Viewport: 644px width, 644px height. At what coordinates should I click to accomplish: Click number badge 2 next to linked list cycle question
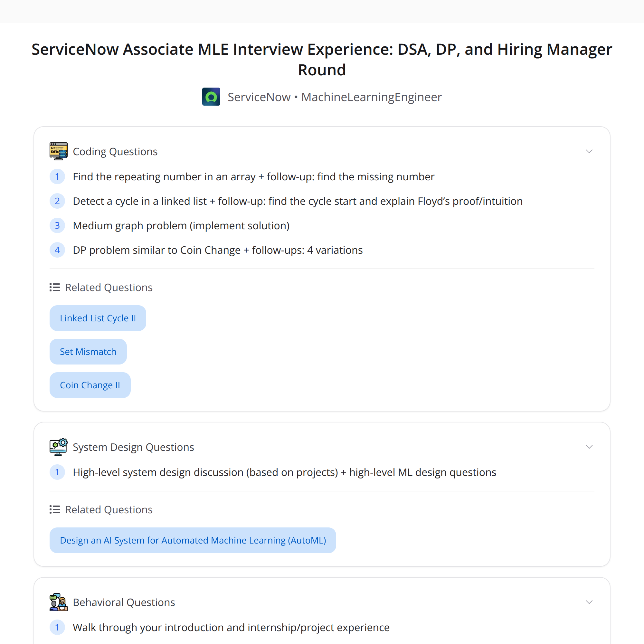click(x=57, y=201)
